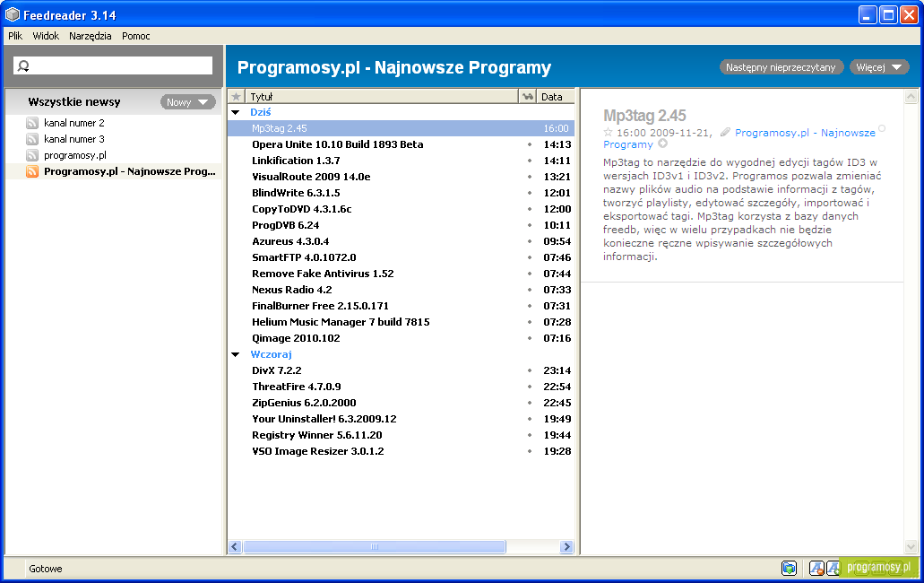Select the Remove Fake Antivirus 1.52 article
Image resolution: width=924 pixels, height=583 pixels.
[401, 274]
